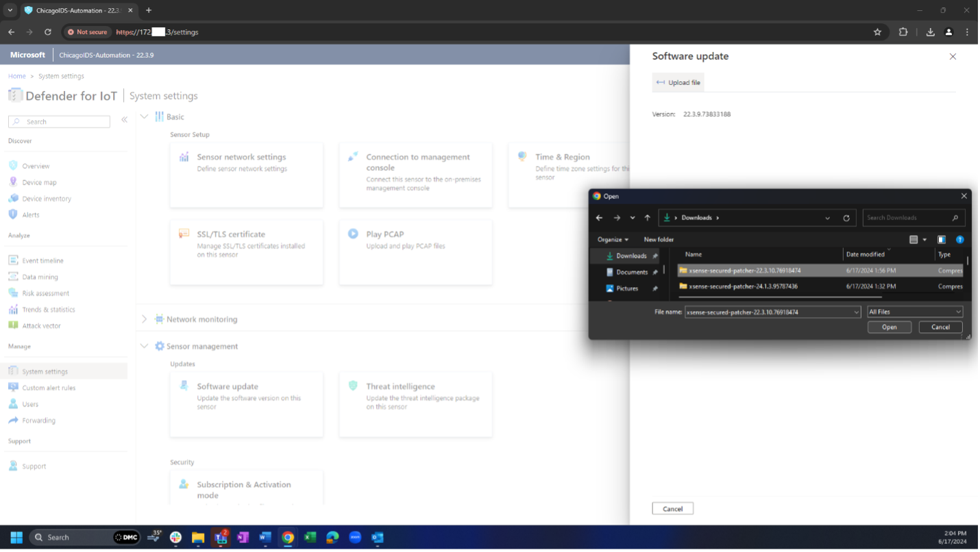Click Upload file in Software update panel
Screen dimensions: 980x552
[x=678, y=83]
